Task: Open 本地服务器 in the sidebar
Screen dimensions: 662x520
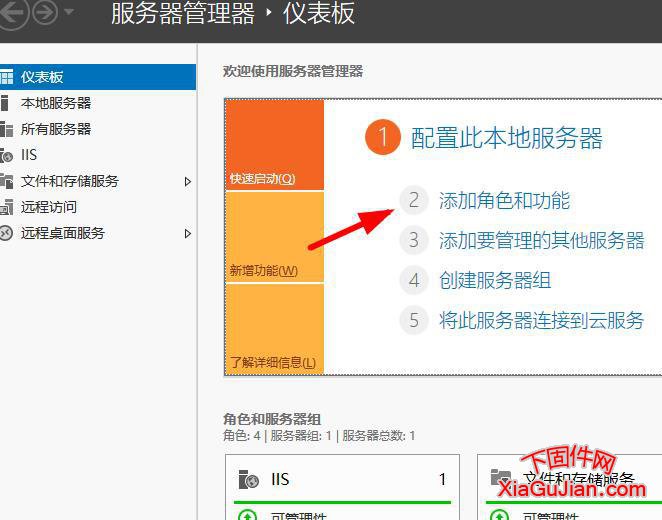Action: [98, 103]
